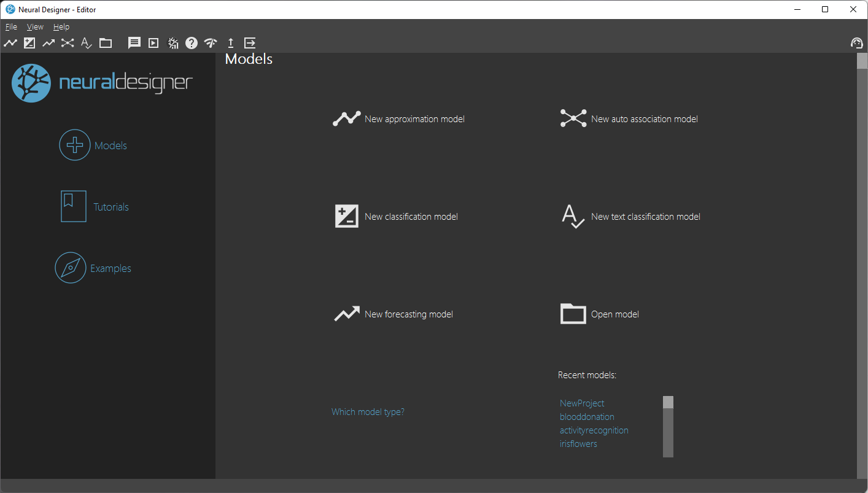This screenshot has height=493, width=868.
Task: Select the New approximation model toolbar icon
Action: pyautogui.click(x=10, y=43)
